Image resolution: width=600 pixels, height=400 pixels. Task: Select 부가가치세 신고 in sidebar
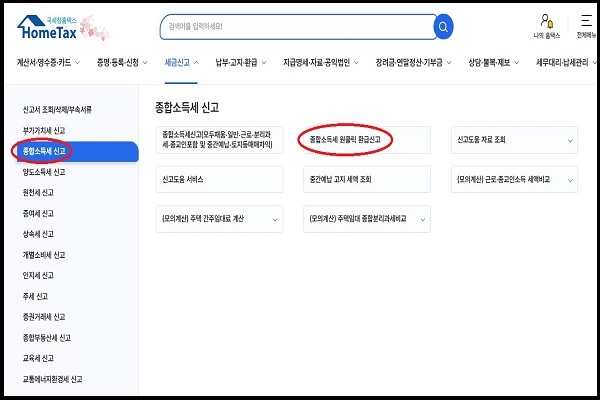click(44, 131)
